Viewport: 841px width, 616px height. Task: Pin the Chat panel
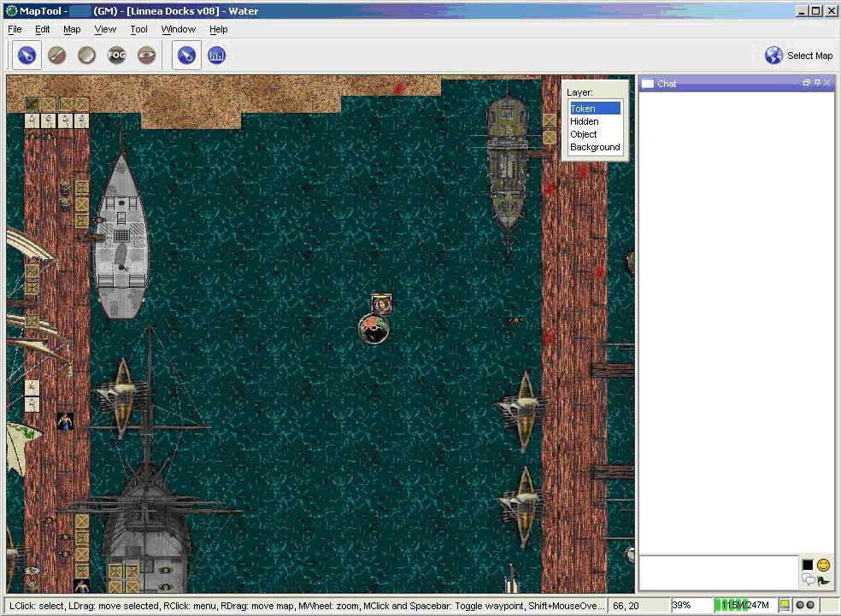point(817,83)
